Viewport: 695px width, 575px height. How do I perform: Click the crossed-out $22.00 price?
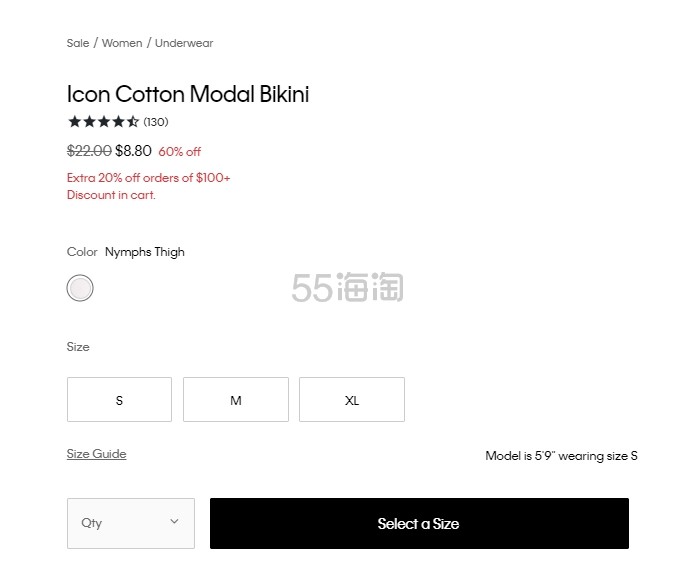click(x=89, y=151)
